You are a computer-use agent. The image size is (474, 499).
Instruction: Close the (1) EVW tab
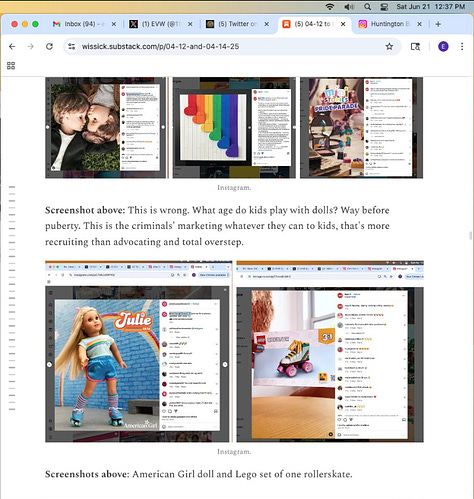(x=190, y=24)
